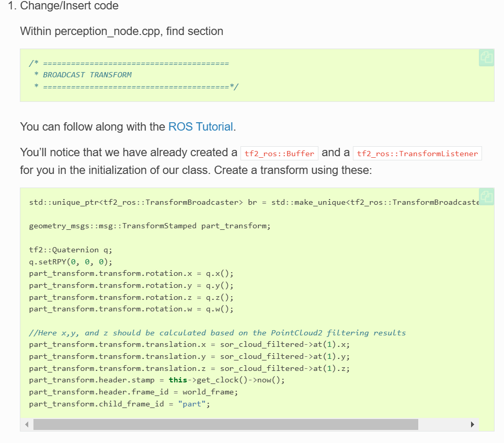The image size is (504, 443).
Task: Open the ROS Tutorial link
Action: click(x=200, y=126)
